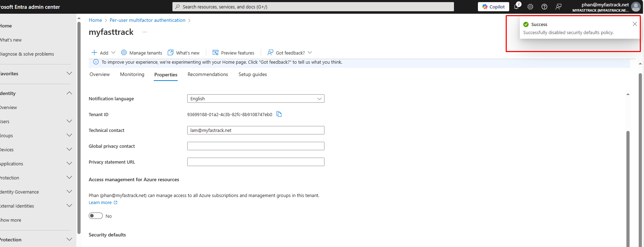Select the Properties tab
644x247 pixels.
pyautogui.click(x=166, y=75)
